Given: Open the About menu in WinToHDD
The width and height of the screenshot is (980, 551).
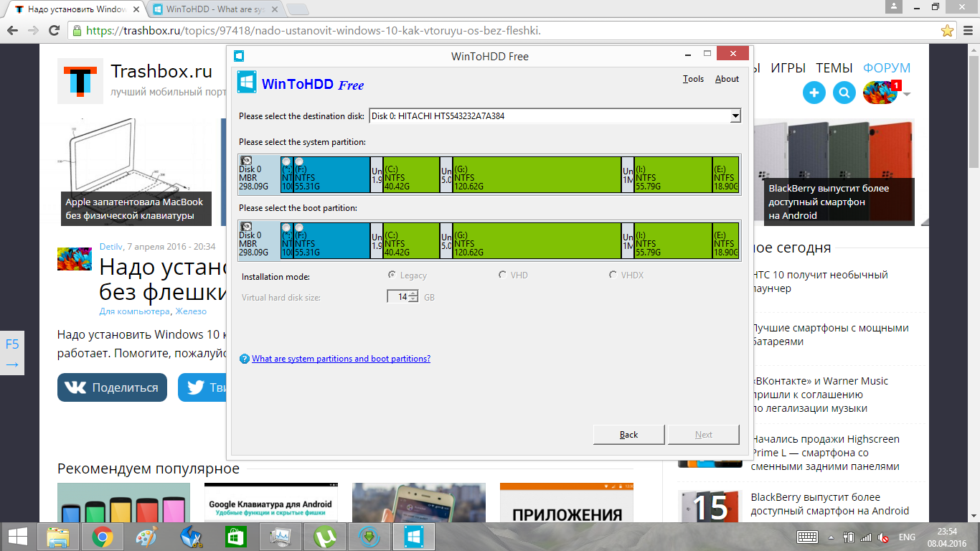Looking at the screenshot, I should tap(727, 79).
